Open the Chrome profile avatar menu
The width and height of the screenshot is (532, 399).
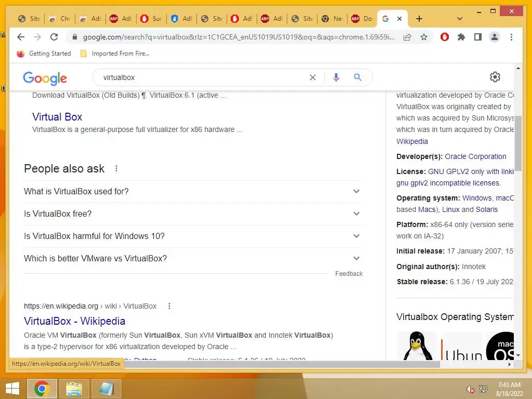pos(495,37)
